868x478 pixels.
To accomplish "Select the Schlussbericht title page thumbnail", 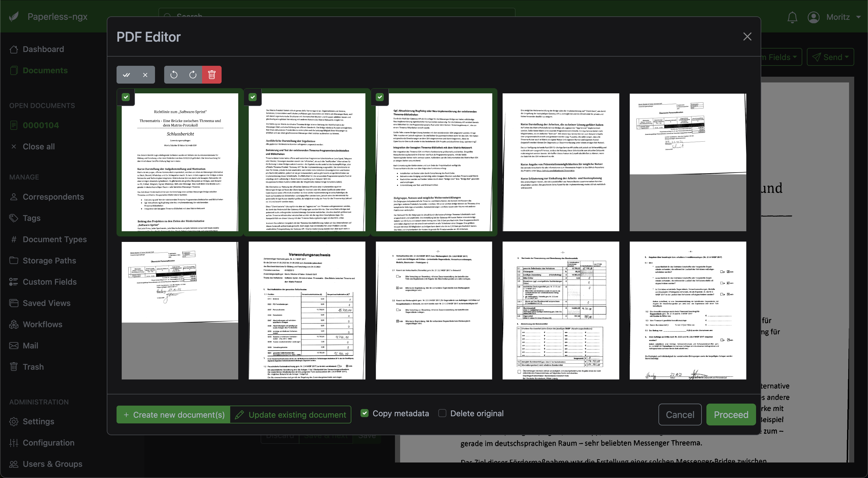I will pyautogui.click(x=180, y=162).
